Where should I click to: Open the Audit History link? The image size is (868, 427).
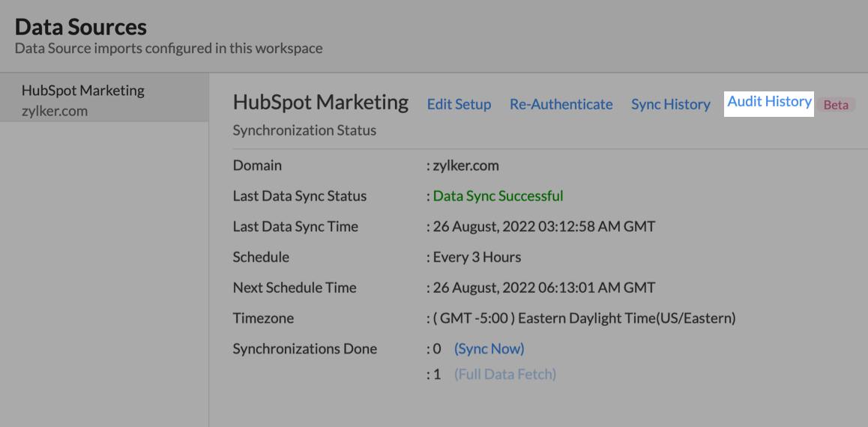(769, 102)
